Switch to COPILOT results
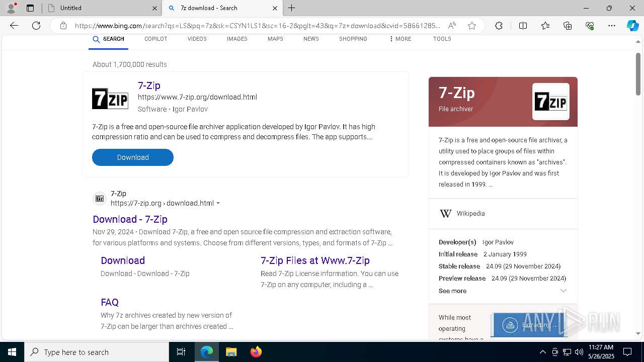Image resolution: width=644 pixels, height=362 pixels. coord(155,39)
